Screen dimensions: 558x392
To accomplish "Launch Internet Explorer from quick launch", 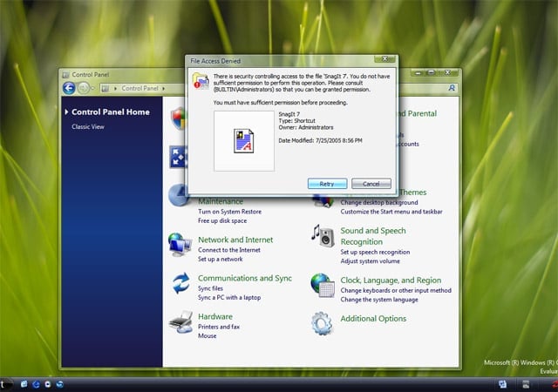I will pyautogui.click(x=36, y=384).
